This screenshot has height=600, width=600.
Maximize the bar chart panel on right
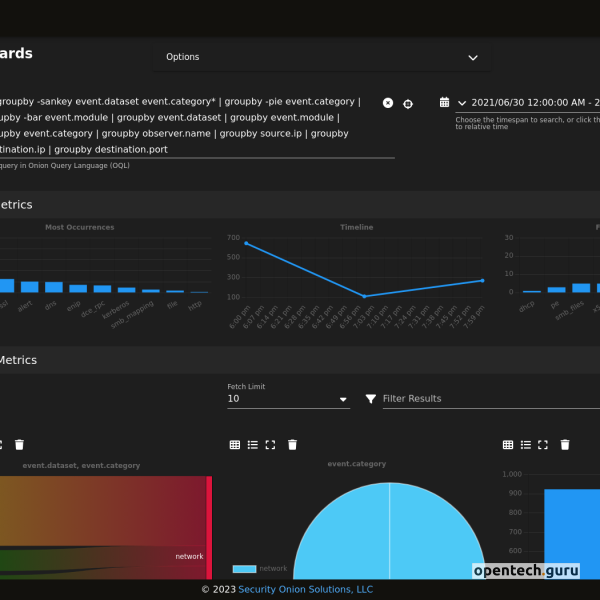[543, 445]
